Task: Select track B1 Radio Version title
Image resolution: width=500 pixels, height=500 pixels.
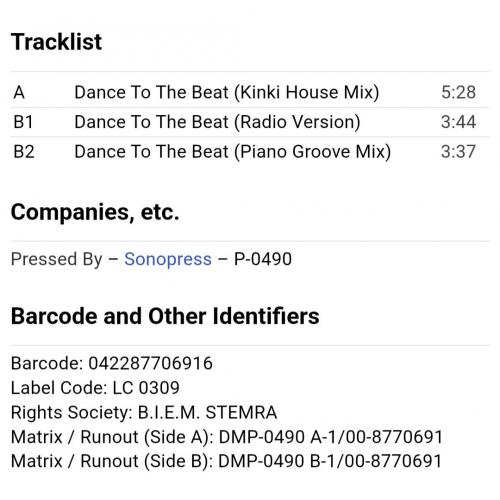Action: 217,122
